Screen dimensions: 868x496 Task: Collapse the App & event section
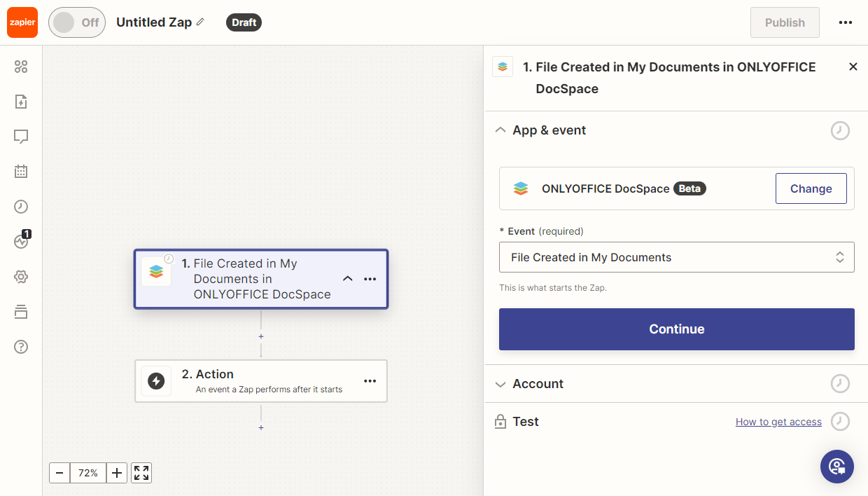pyautogui.click(x=500, y=130)
